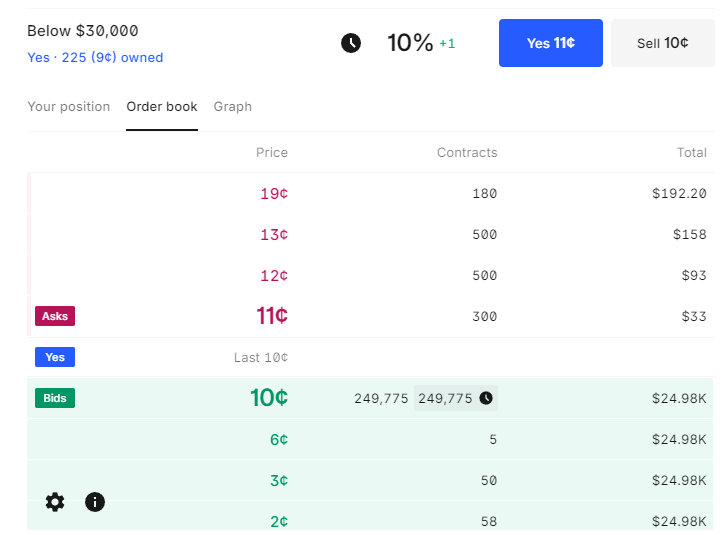Viewport: 728px width, 535px height.
Task: Open settings gear icon
Action: pyautogui.click(x=55, y=502)
